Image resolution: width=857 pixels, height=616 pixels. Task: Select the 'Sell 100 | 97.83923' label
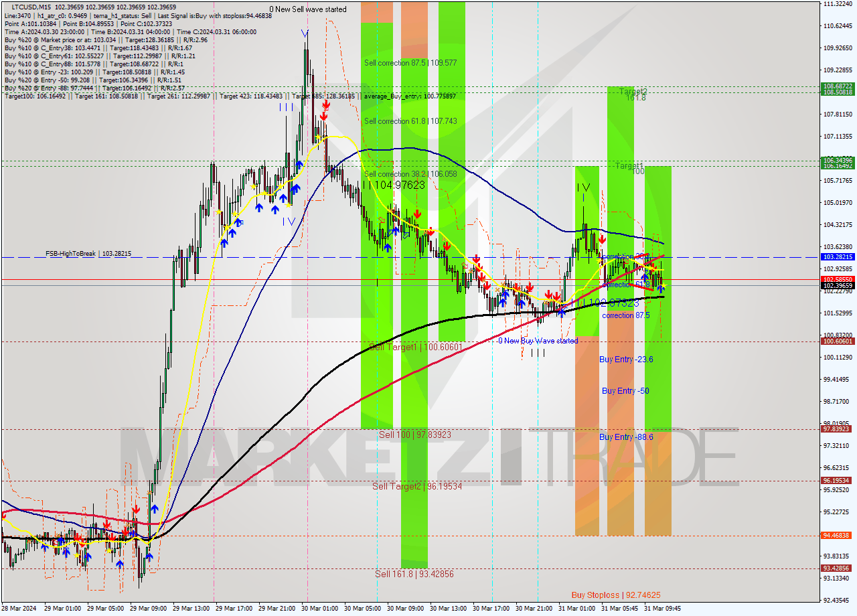415,435
